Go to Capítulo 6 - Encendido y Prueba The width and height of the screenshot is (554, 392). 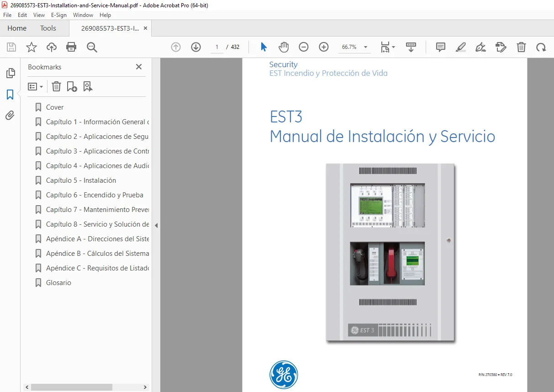pyautogui.click(x=95, y=195)
